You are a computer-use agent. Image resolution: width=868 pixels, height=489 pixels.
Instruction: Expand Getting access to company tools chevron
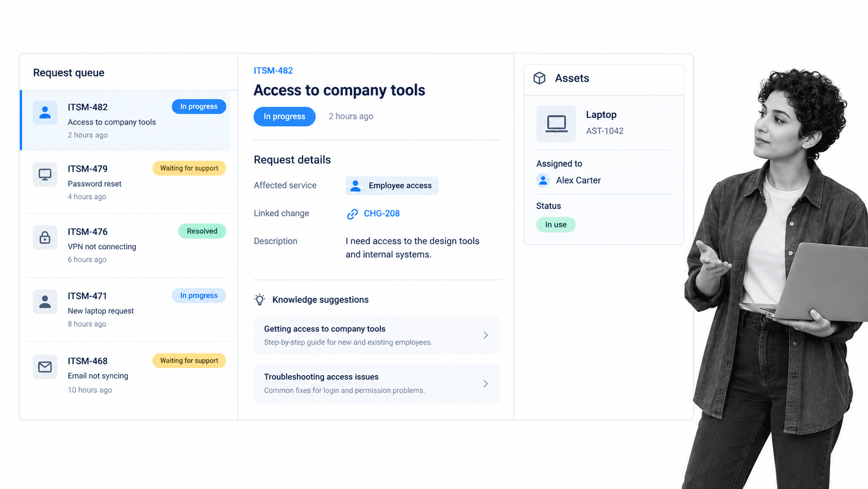pos(485,335)
